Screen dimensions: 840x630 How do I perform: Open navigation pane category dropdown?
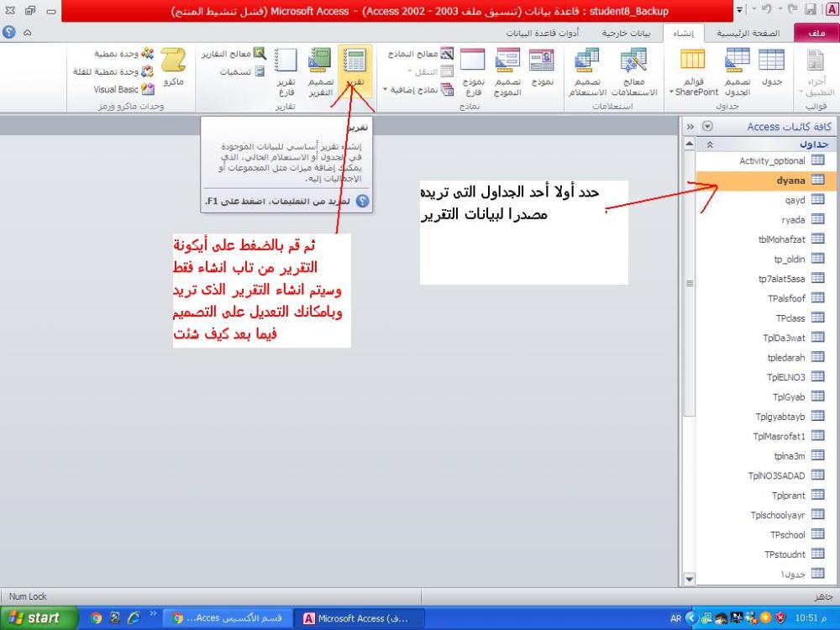coord(707,127)
